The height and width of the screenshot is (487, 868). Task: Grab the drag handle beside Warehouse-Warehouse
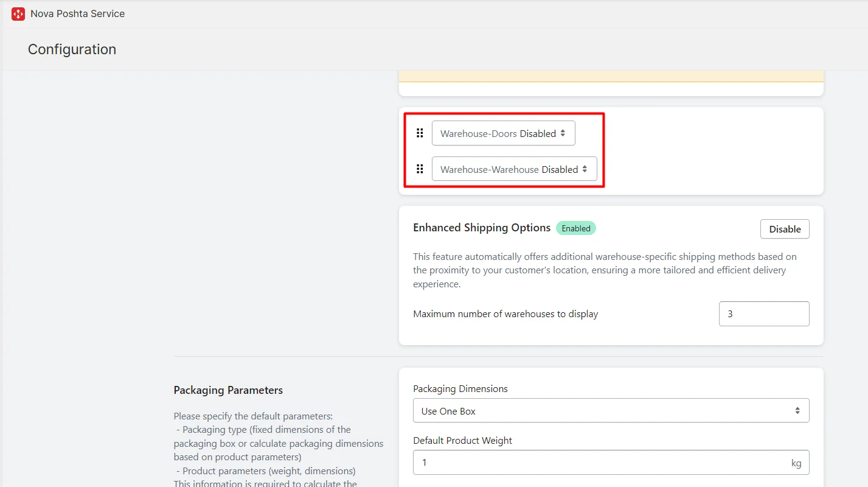(x=420, y=169)
